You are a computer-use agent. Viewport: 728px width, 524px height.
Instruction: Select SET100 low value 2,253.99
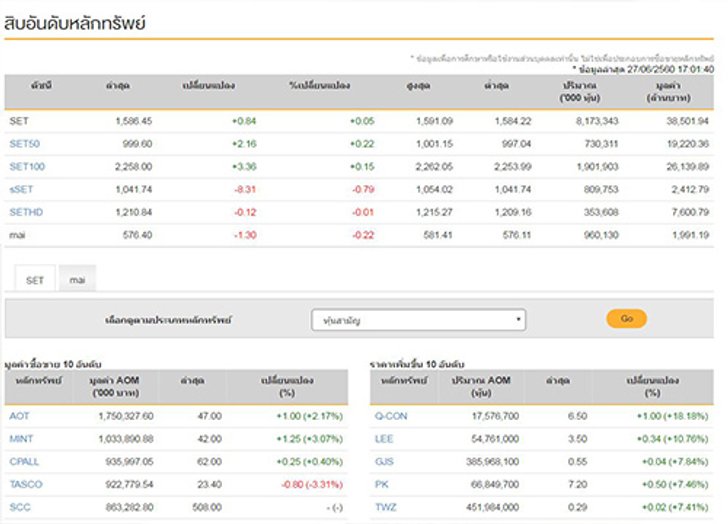(513, 167)
